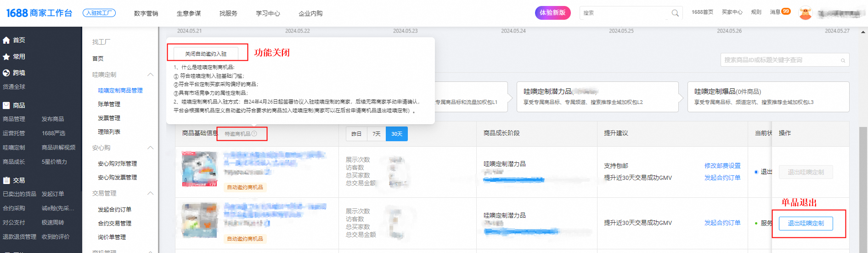The height and width of the screenshot is (253, 868).
Task: Click the 跨境 globe icon in sidebar
Action: click(x=6, y=73)
